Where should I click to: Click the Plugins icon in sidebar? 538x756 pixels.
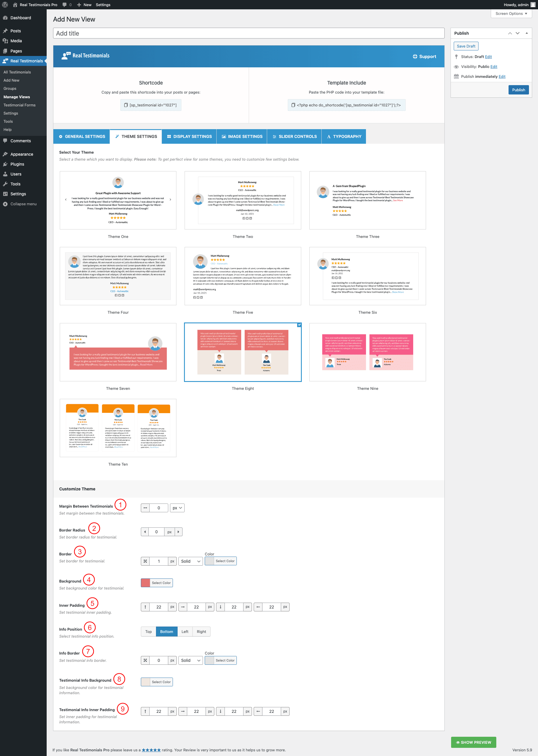5,164
